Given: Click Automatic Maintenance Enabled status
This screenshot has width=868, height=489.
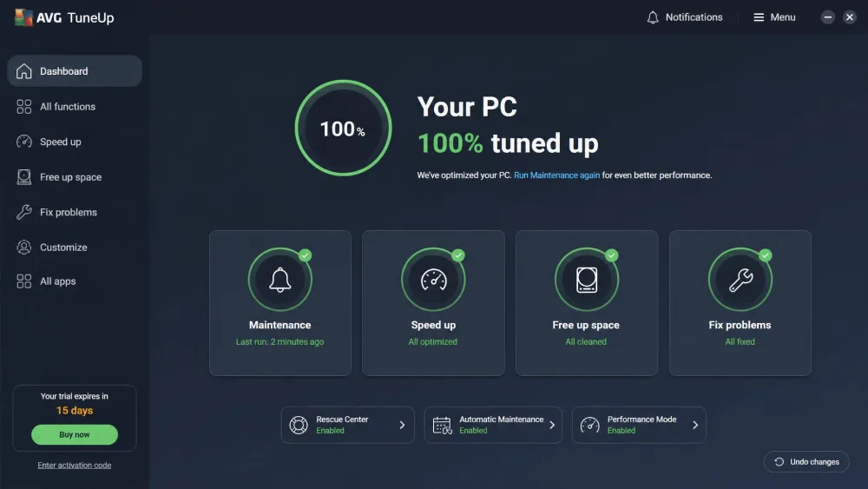Looking at the screenshot, I should pyautogui.click(x=473, y=430).
